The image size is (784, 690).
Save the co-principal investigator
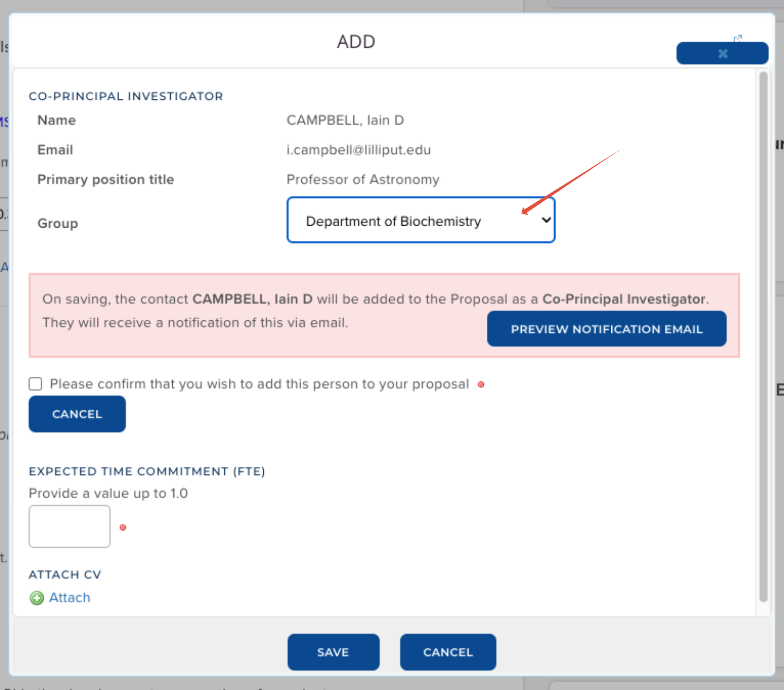coord(333,652)
